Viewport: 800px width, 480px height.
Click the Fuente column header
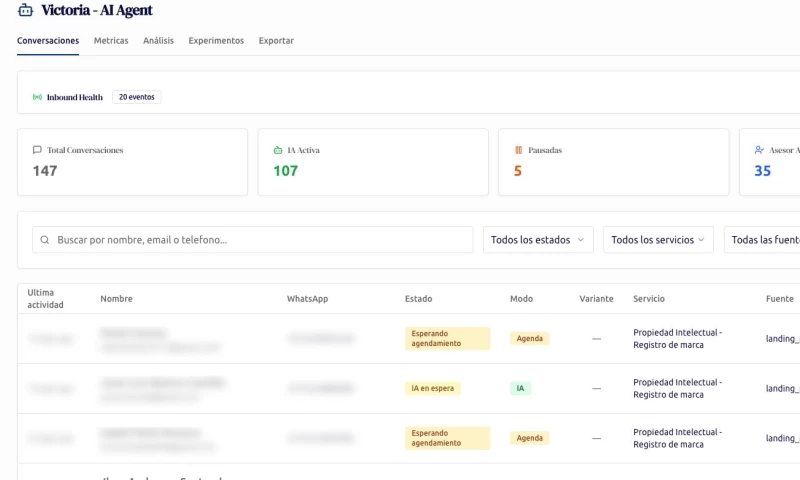pyautogui.click(x=780, y=298)
